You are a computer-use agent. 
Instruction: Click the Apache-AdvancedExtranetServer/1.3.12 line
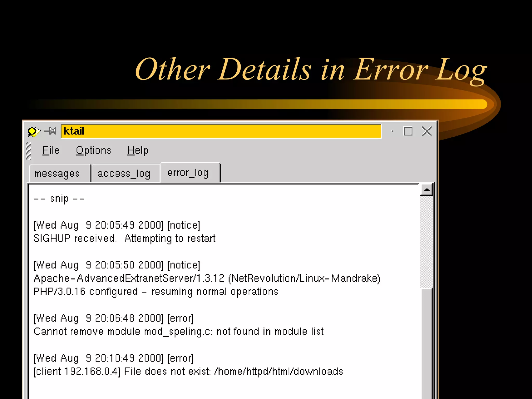click(207, 278)
